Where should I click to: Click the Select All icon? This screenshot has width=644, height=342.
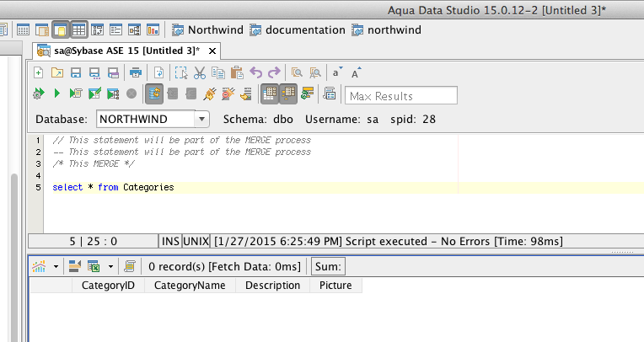coord(181,72)
